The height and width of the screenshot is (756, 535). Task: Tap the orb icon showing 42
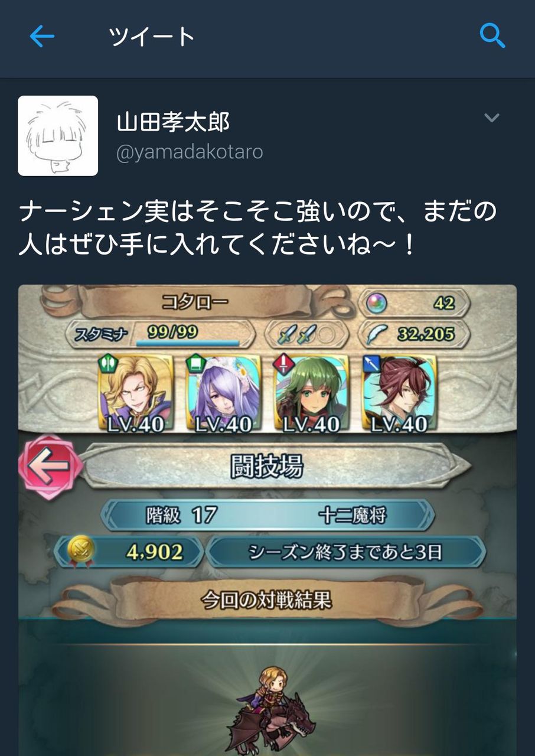[x=374, y=304]
